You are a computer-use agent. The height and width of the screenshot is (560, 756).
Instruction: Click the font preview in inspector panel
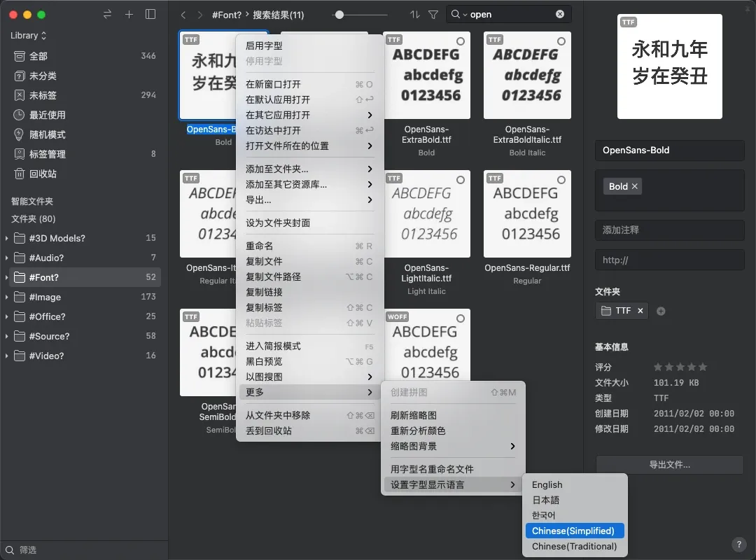tap(670, 66)
